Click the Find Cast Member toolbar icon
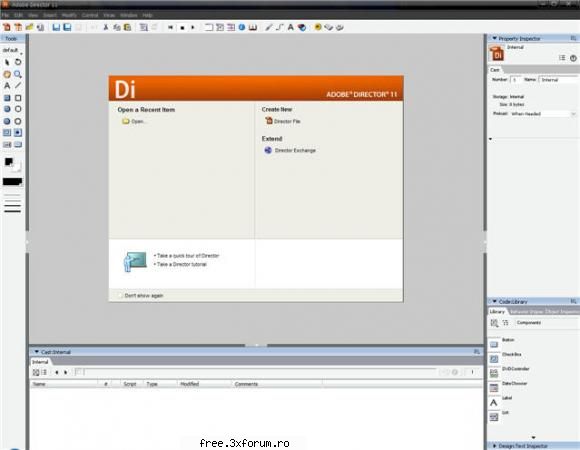This screenshot has height=450, width=580. tap(144, 27)
